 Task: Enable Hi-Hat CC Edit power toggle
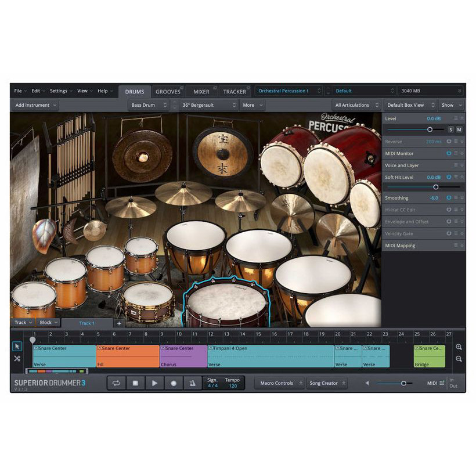pos(449,210)
